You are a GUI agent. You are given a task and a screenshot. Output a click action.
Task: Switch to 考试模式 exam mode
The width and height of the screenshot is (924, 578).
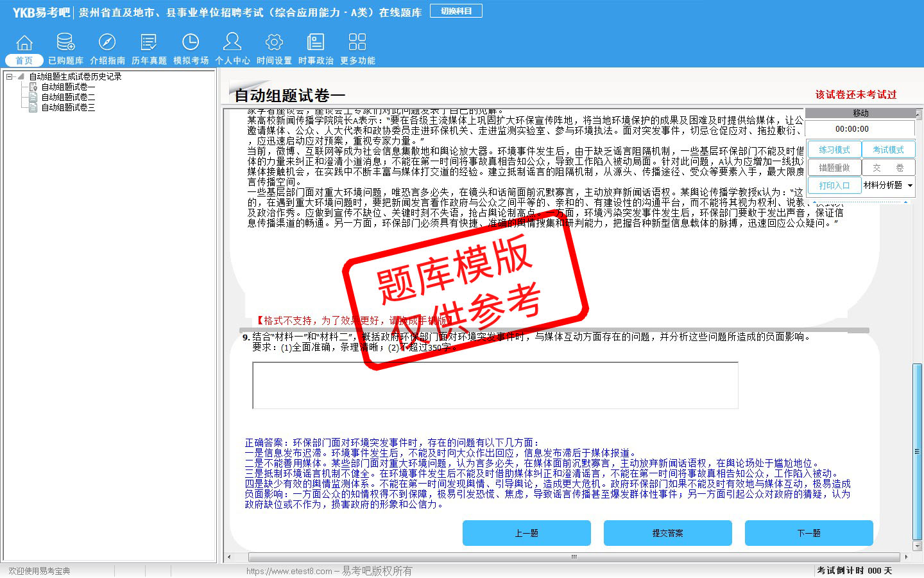click(x=888, y=150)
